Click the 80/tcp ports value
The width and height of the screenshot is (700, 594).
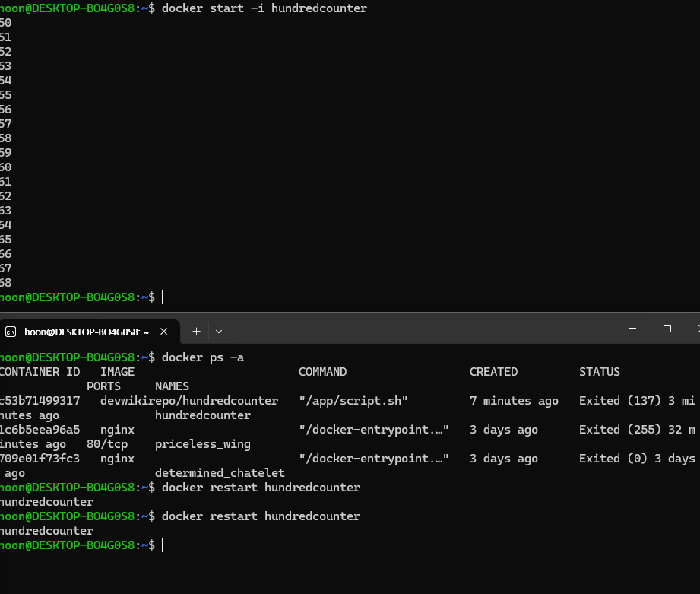click(107, 444)
